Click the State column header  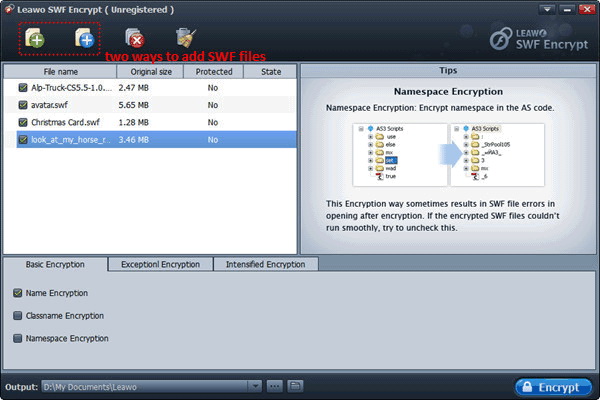click(x=271, y=72)
